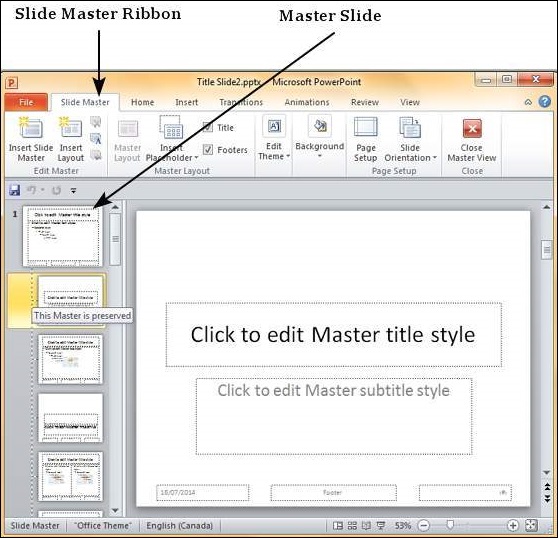Switch to the Animations tab
558x538 pixels.
(x=307, y=102)
